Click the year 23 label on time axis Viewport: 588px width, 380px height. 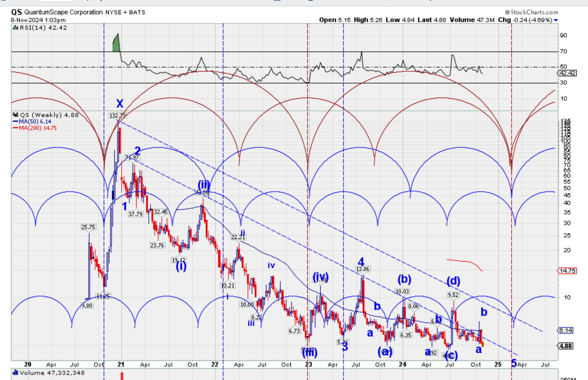coord(309,365)
